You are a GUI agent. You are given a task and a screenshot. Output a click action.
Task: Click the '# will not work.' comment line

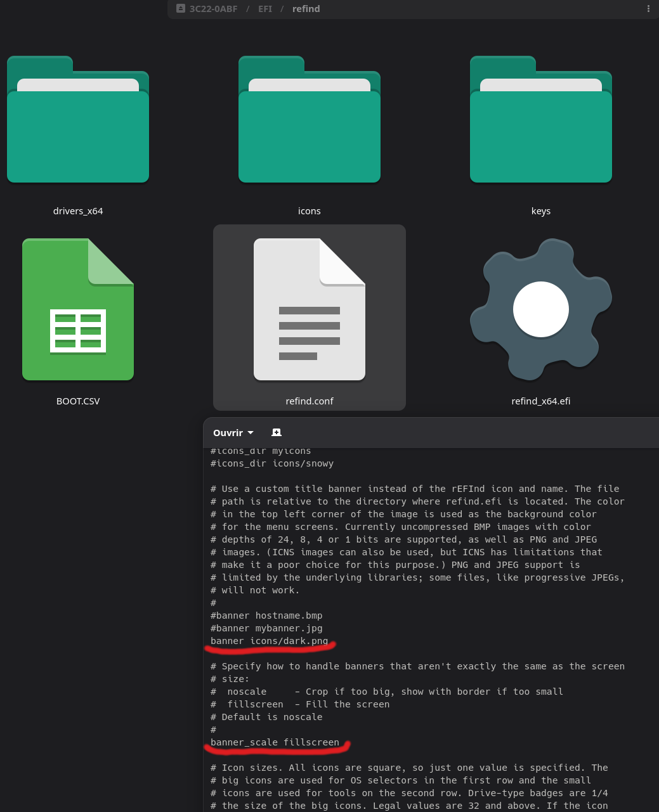pos(255,590)
